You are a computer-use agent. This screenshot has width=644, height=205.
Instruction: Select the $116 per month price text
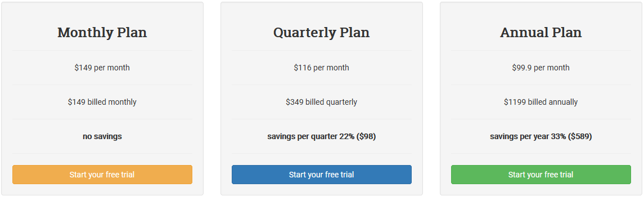[322, 68]
